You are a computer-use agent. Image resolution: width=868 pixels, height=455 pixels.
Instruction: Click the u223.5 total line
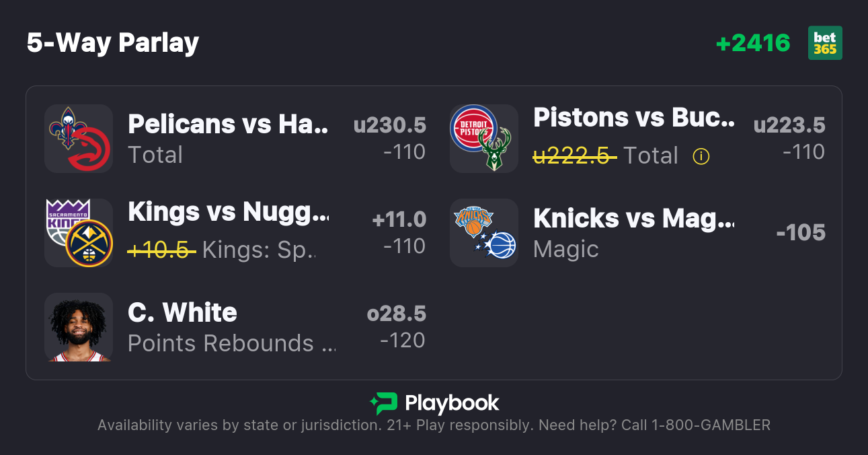click(789, 125)
